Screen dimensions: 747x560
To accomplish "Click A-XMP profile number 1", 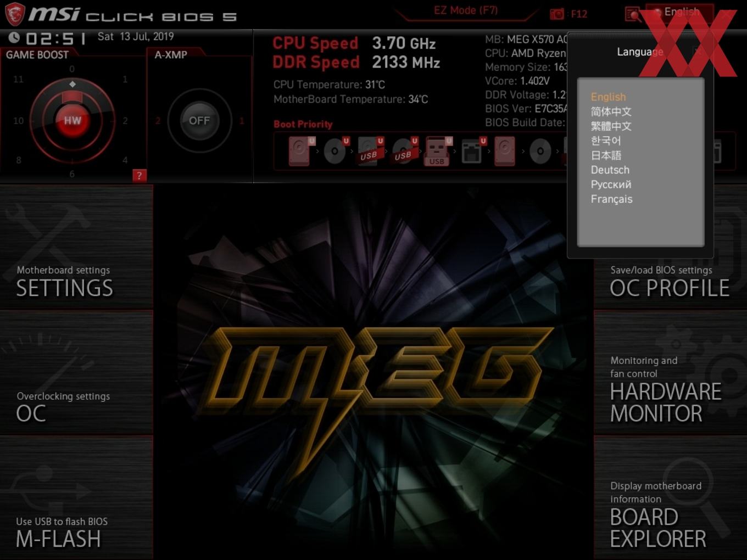I will point(242,121).
